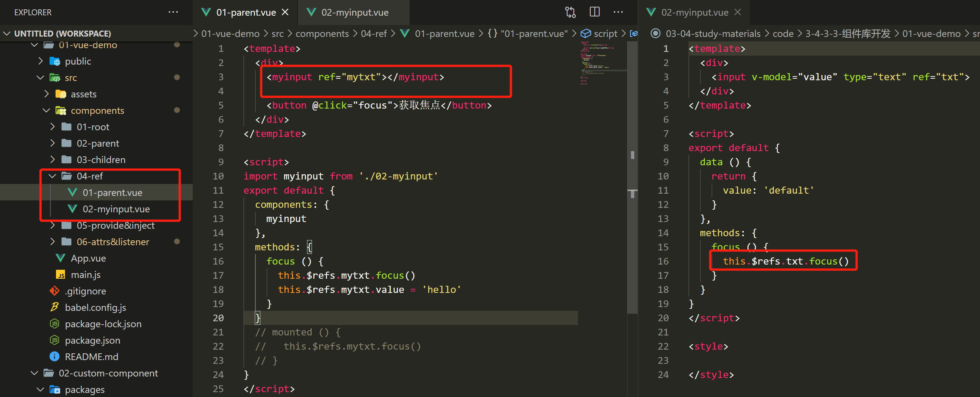The height and width of the screenshot is (397, 980).
Task: Collapse the 02-custom-component folder
Action: pyautogui.click(x=34, y=373)
